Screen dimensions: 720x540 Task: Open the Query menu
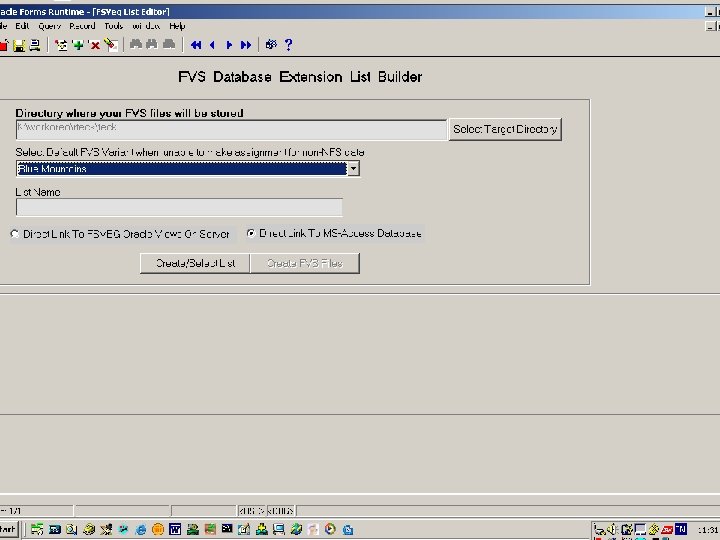(50, 26)
